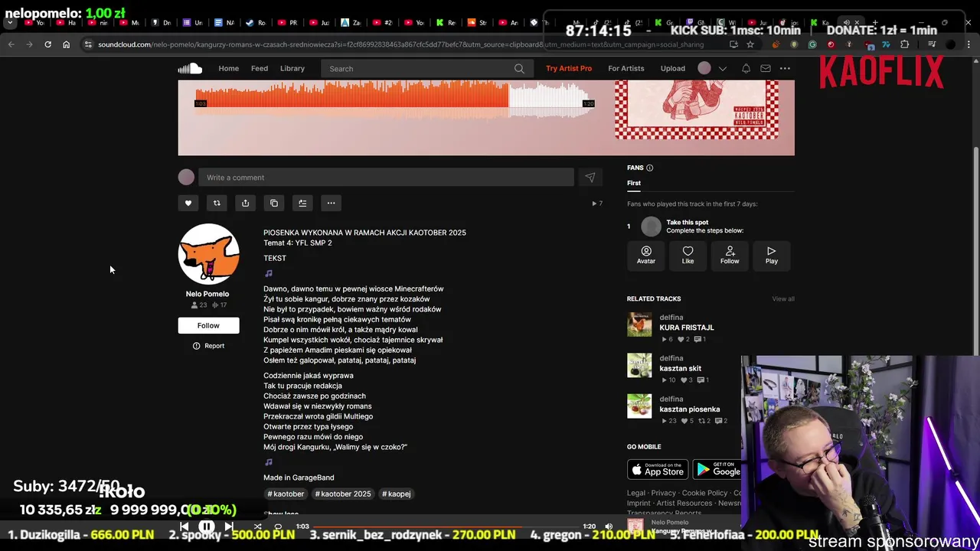Open the kaotober hashtag

pyautogui.click(x=286, y=494)
